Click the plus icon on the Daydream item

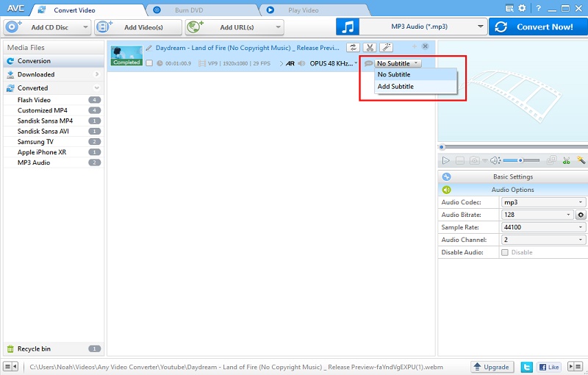pos(415,46)
